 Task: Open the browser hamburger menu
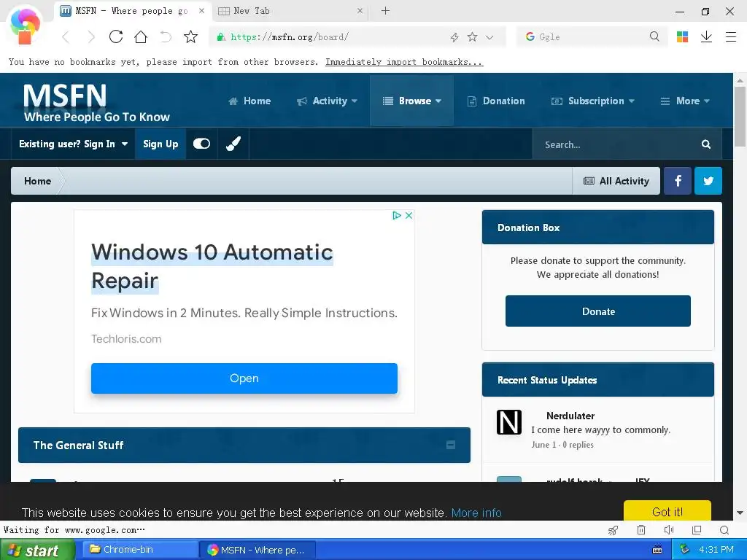click(x=731, y=36)
